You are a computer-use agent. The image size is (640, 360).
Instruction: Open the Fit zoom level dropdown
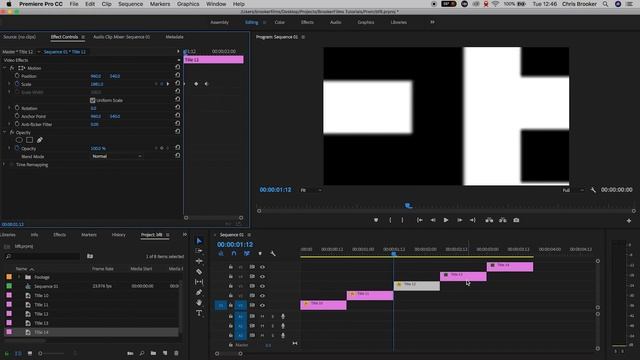(x=311, y=190)
